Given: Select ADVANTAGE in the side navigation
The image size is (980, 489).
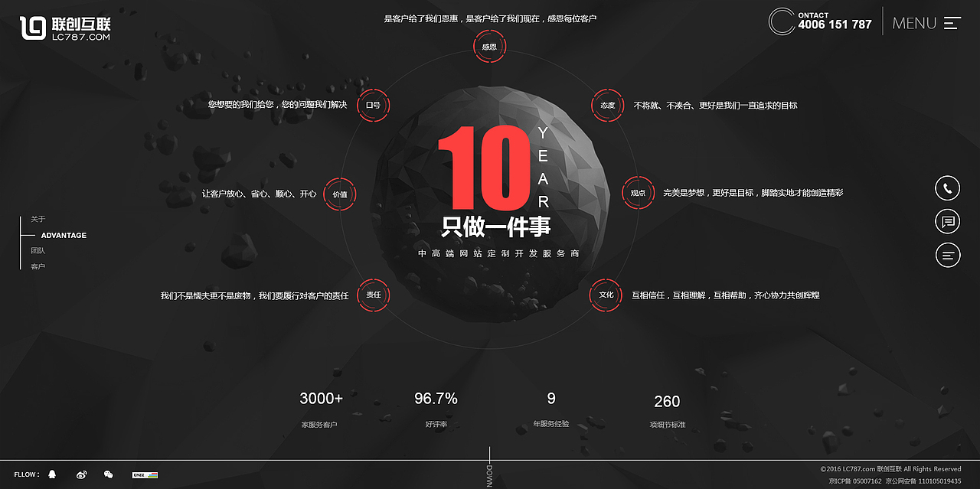Looking at the screenshot, I should coord(64,235).
